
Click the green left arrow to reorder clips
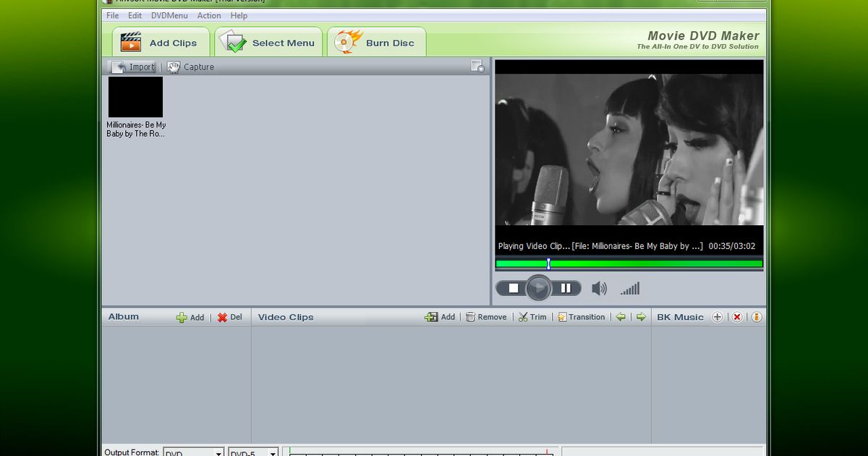click(621, 317)
